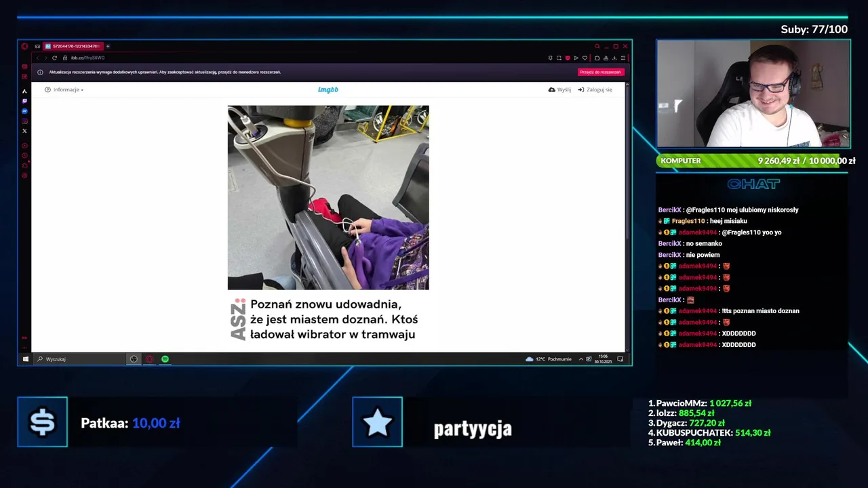Open browsing history clock in sidebar

[x=24, y=155]
